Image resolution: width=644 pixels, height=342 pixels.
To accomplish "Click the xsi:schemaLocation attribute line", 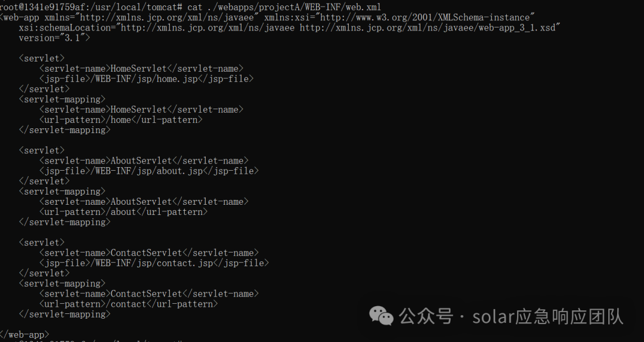I will click(x=290, y=27).
